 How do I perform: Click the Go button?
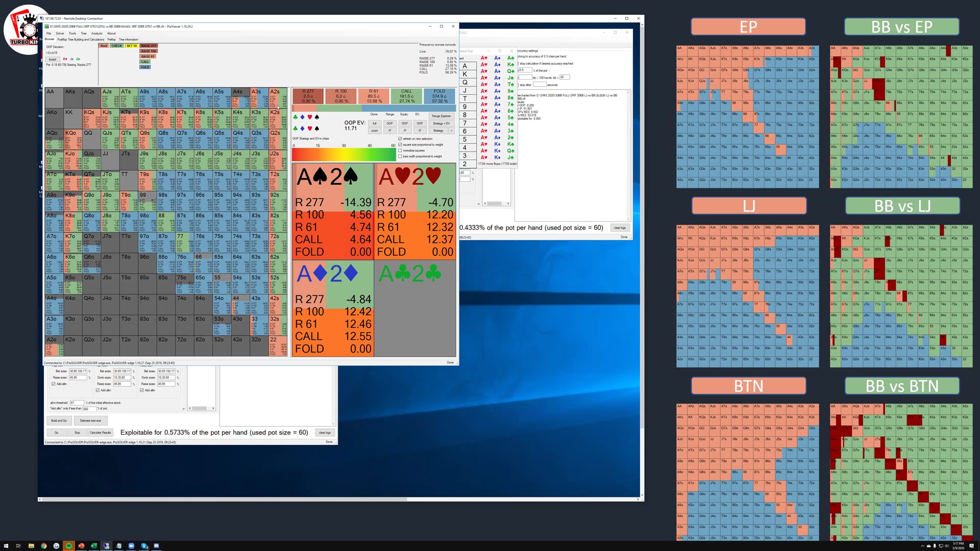tap(56, 432)
